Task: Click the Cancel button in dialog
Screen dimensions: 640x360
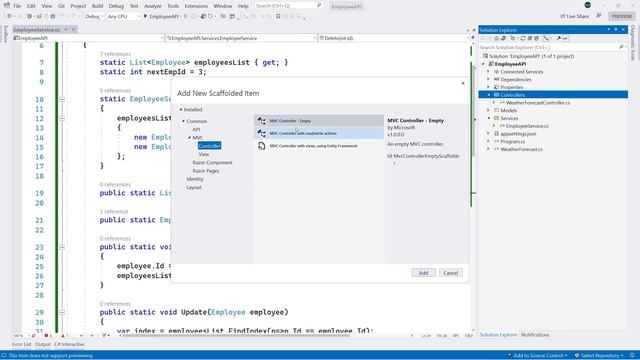Action: 451,273
